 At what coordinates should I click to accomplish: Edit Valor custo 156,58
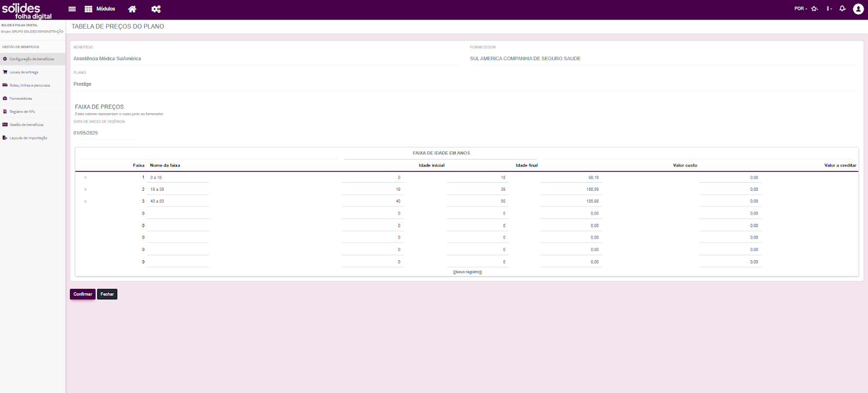[571, 190]
